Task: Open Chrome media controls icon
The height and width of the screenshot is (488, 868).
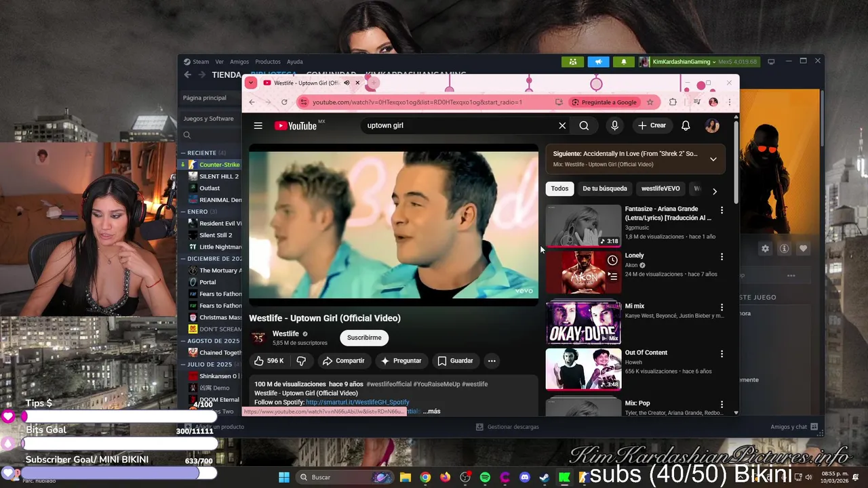Action: tap(696, 102)
